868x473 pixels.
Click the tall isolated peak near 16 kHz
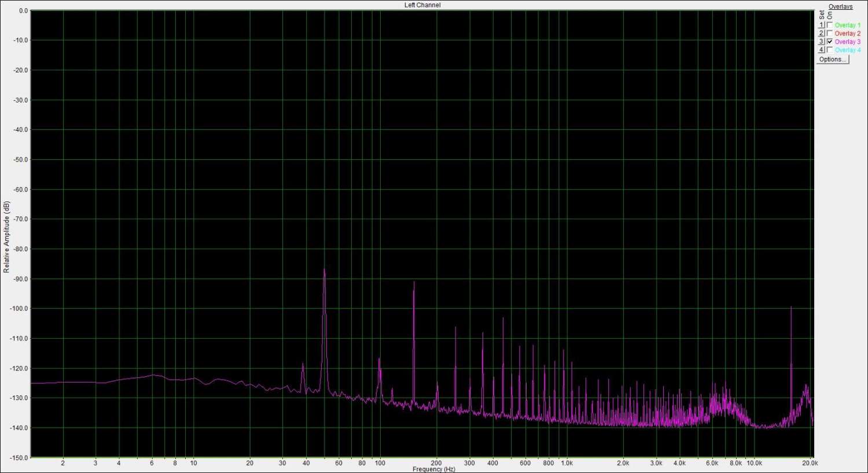791,309
